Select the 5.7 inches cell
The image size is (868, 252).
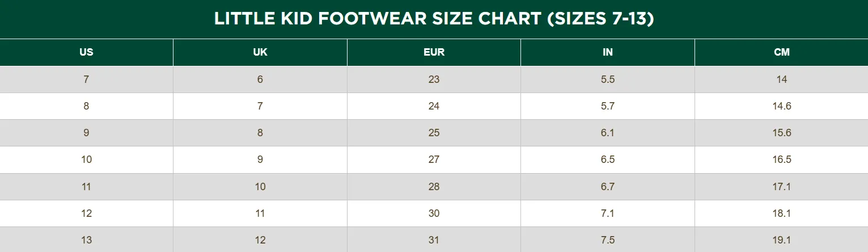(608, 106)
